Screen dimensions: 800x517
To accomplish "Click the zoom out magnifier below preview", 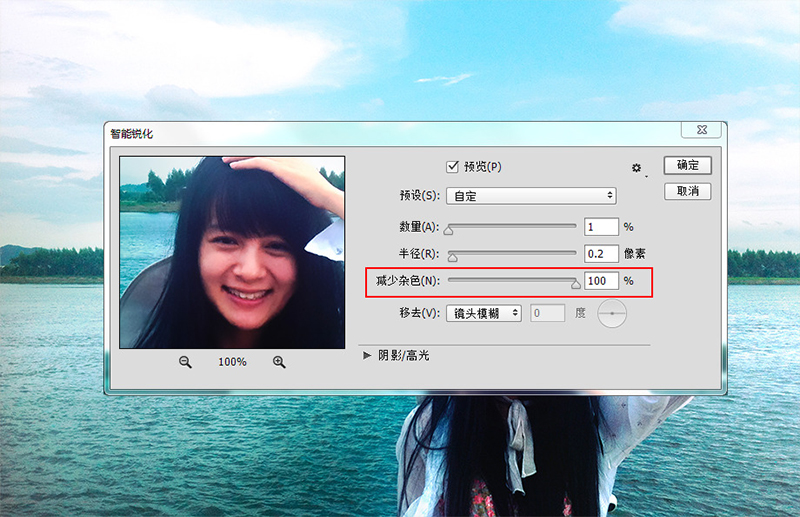I will point(185,361).
